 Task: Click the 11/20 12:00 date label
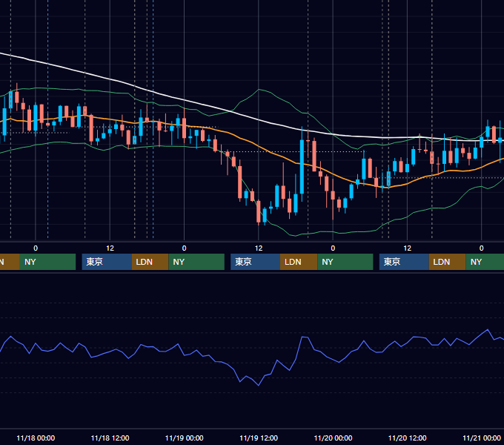pyautogui.click(x=407, y=438)
